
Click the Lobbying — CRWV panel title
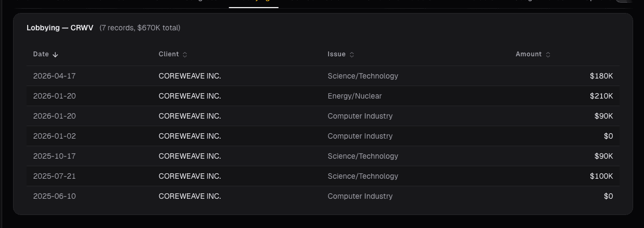(60, 28)
